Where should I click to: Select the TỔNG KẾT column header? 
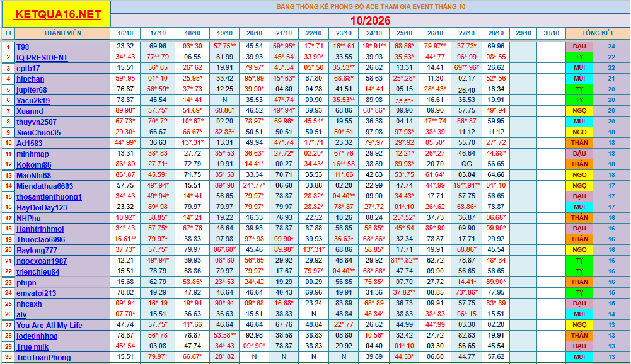tap(598, 33)
